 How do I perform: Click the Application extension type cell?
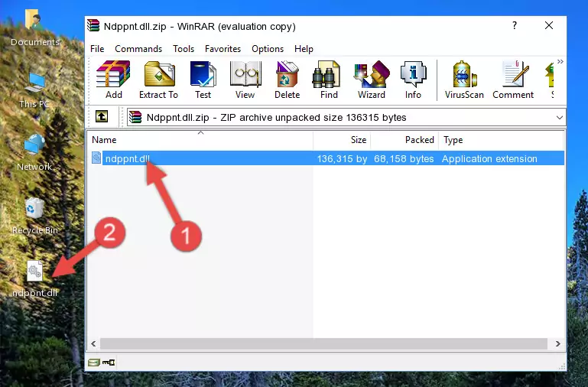(489, 158)
